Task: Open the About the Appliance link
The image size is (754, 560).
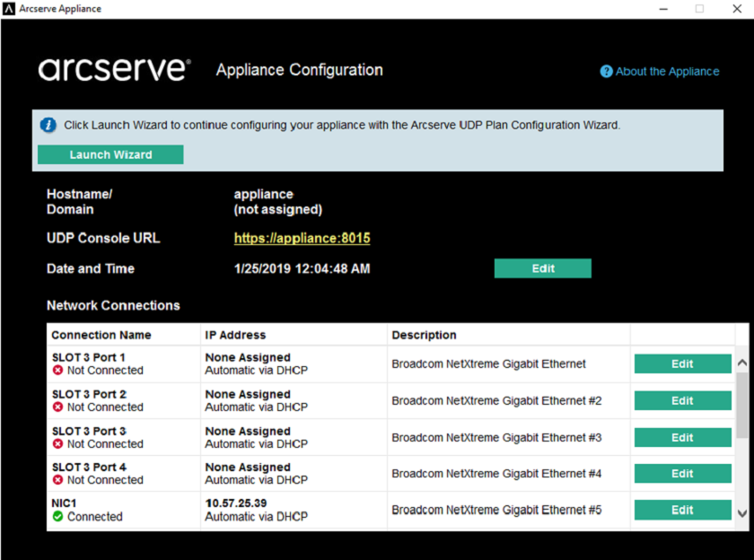Action: 667,72
